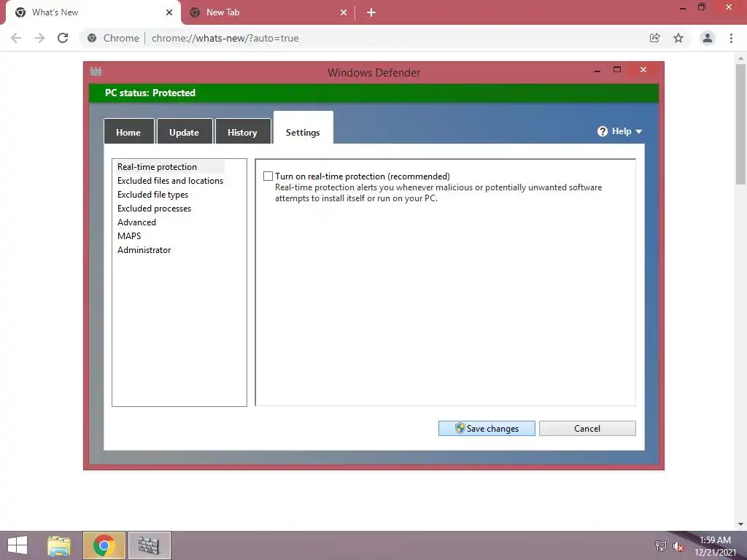Click the page vertical scrollbar thumb
Screen dimensions: 747x560
[740, 124]
